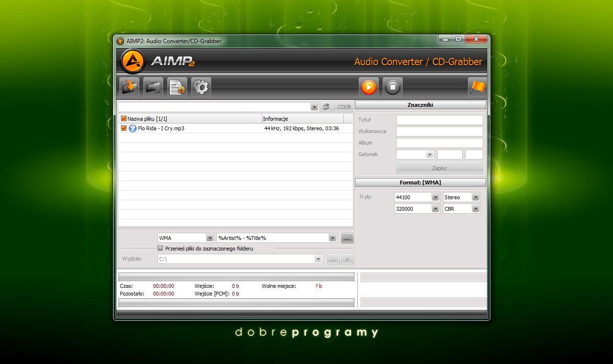Click the Nazwa pliku [1/1] column header

190,119
